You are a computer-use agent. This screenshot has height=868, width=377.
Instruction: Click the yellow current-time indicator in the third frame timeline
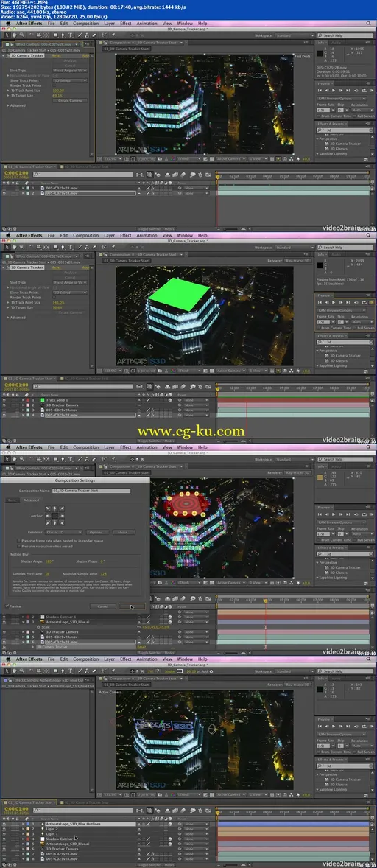[x=265, y=601]
